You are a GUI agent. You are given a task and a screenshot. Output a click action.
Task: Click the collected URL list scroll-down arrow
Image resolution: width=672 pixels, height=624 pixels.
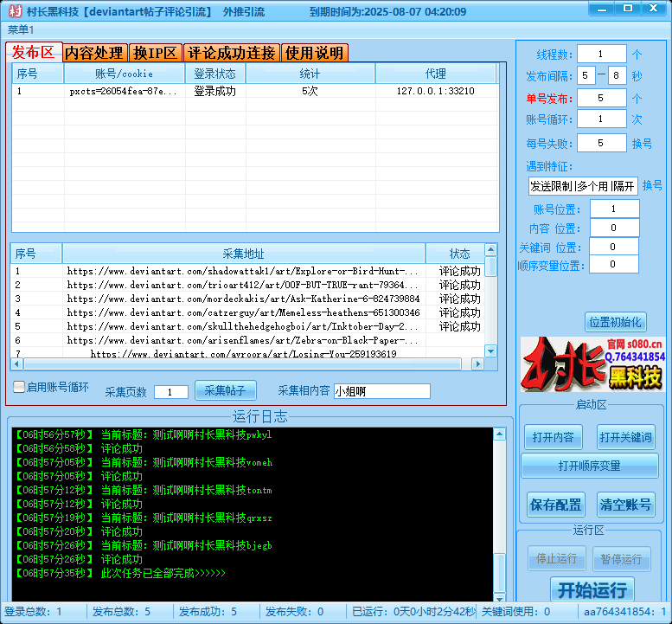pyautogui.click(x=491, y=351)
